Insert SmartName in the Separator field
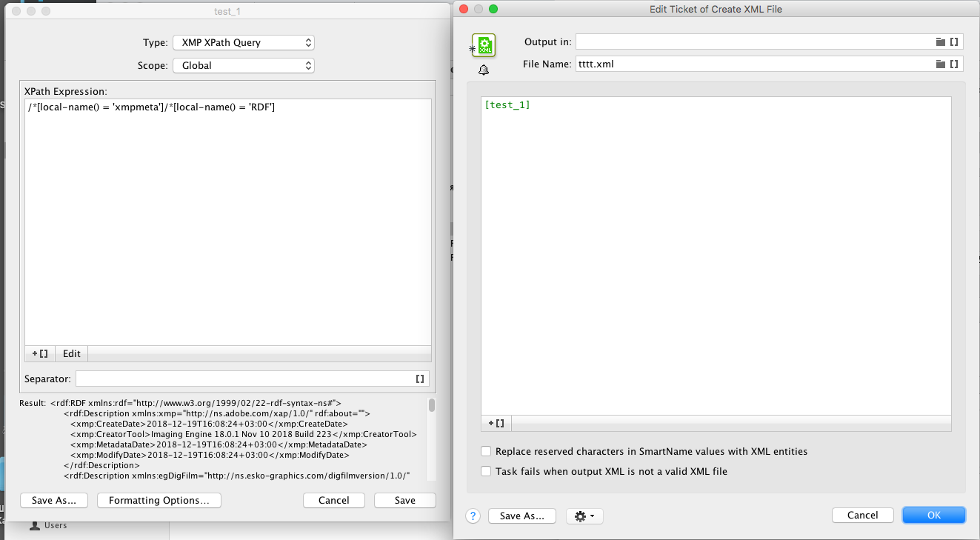 coord(420,379)
